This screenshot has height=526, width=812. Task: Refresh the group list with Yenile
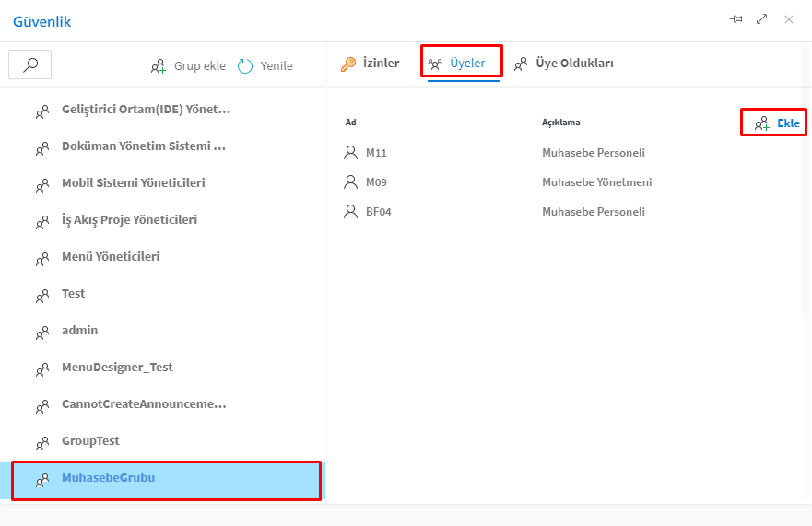pyautogui.click(x=265, y=66)
